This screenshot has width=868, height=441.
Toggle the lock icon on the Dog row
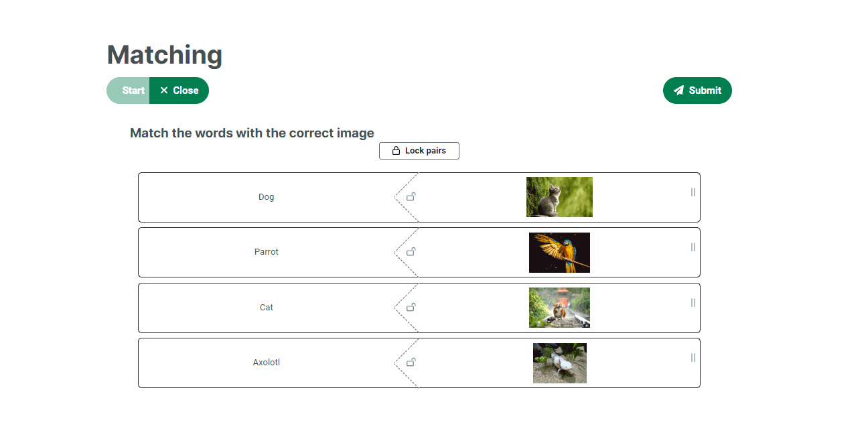[x=411, y=197]
